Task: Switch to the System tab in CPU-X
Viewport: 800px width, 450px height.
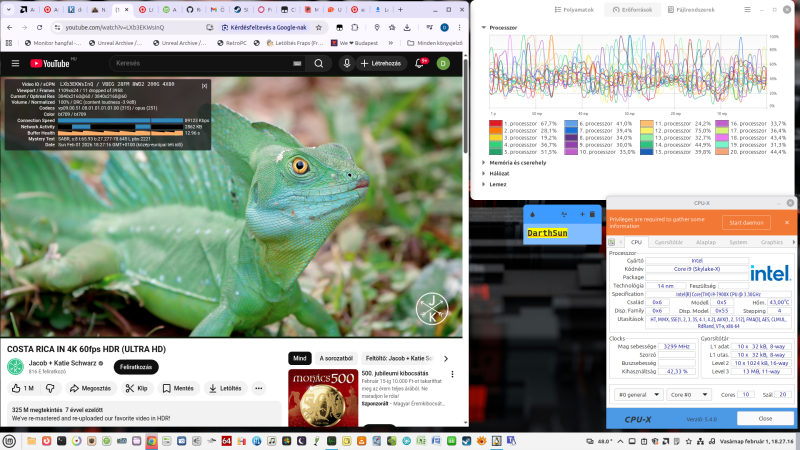Action: 738,242
